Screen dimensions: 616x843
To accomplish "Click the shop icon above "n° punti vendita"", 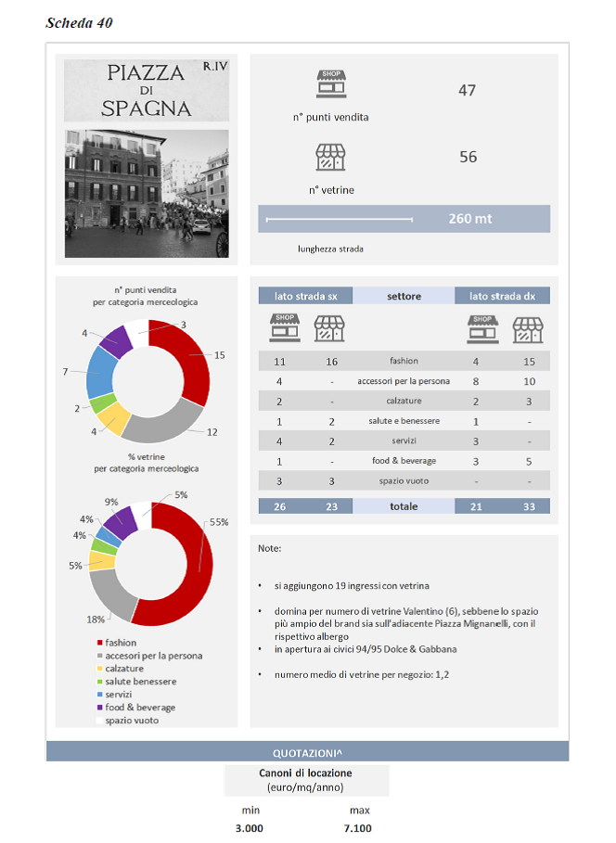I will pyautogui.click(x=331, y=84).
